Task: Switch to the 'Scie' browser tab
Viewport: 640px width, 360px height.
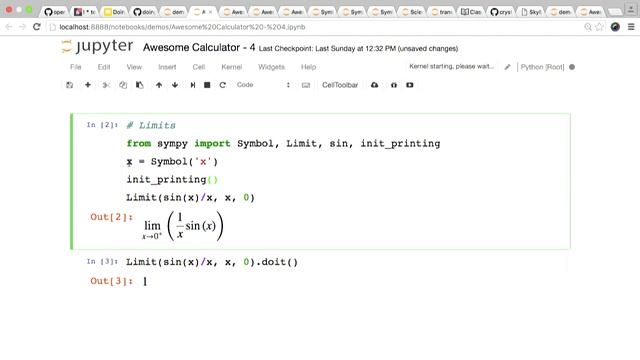Action: point(412,12)
